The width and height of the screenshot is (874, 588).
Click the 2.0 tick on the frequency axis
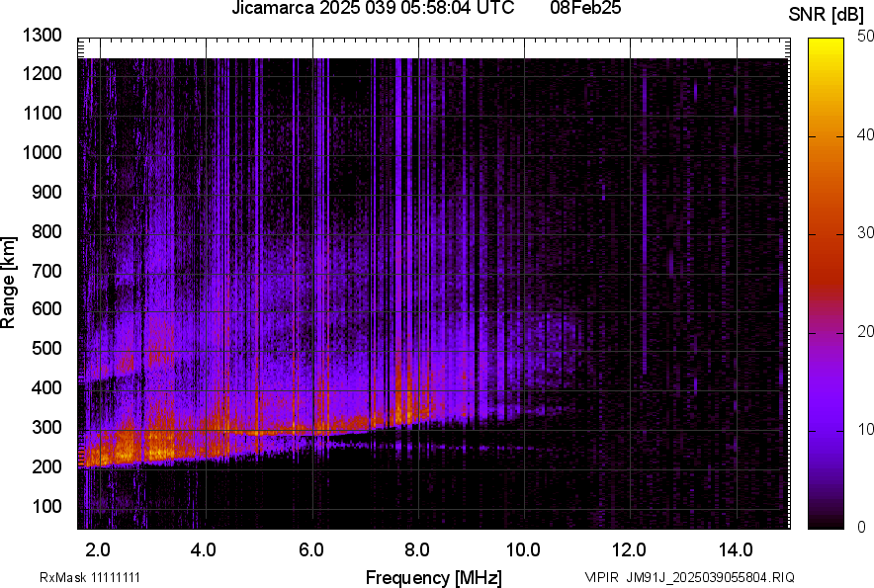[97, 549]
